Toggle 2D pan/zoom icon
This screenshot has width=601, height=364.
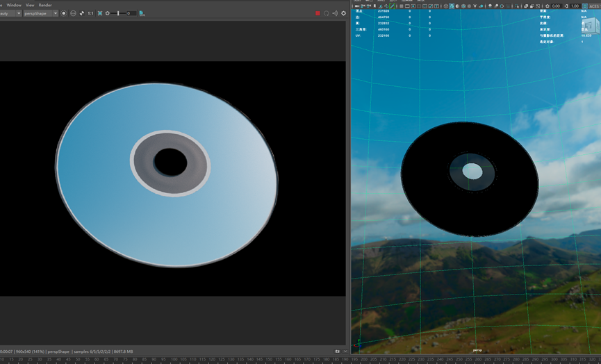pyautogui.click(x=386, y=6)
